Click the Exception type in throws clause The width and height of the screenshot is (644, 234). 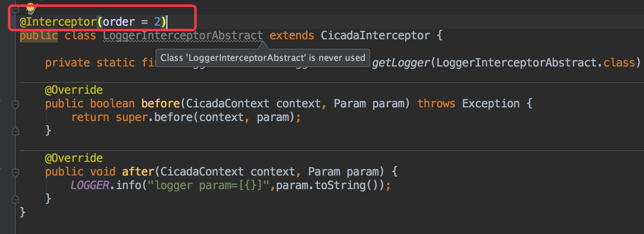tap(491, 103)
